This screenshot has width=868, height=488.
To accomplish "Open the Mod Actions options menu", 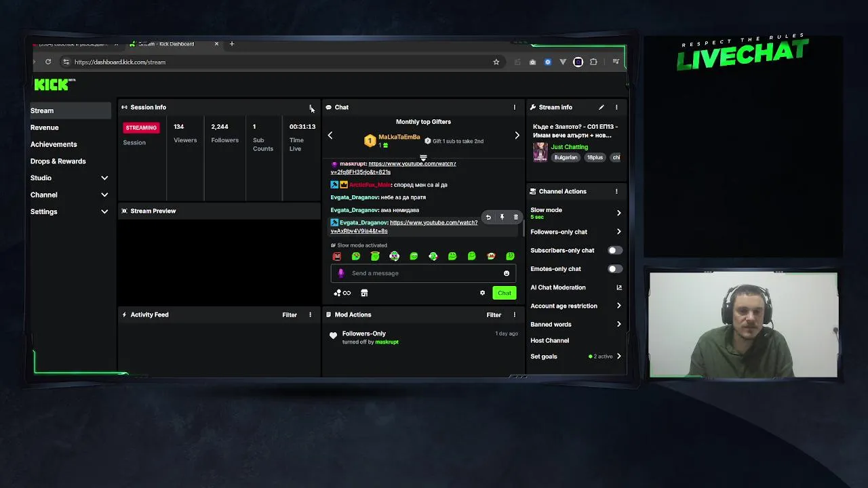I will pyautogui.click(x=514, y=314).
